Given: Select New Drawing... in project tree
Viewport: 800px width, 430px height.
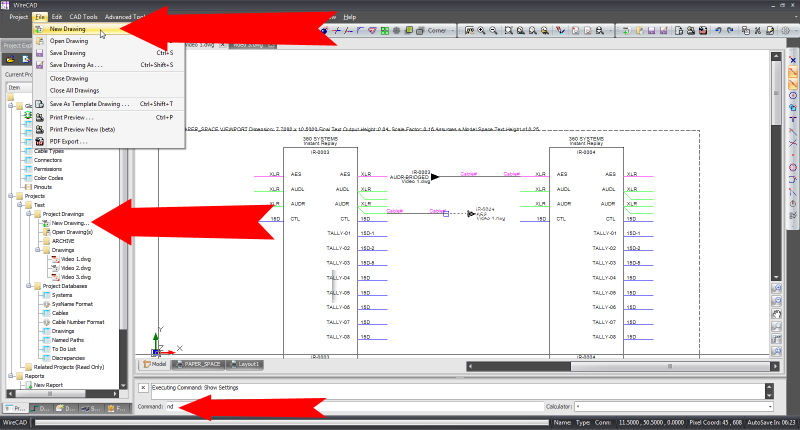Looking at the screenshot, I should click(x=70, y=223).
